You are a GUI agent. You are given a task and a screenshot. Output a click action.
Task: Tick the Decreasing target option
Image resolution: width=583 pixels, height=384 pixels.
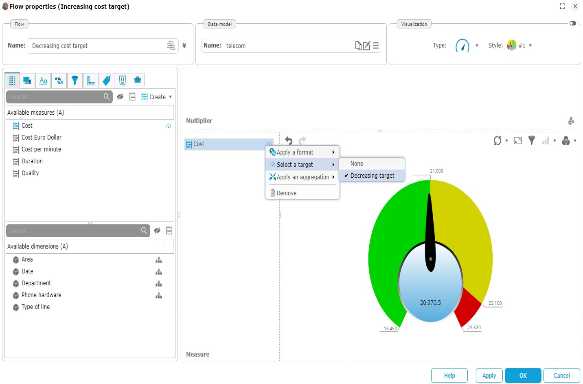pos(372,176)
